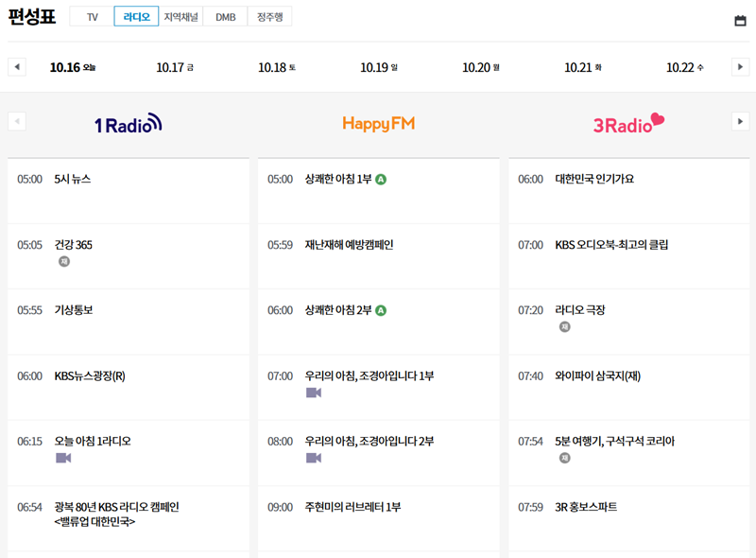
Task: Open the 3R 홍보스파트 entry
Action: [x=586, y=507]
